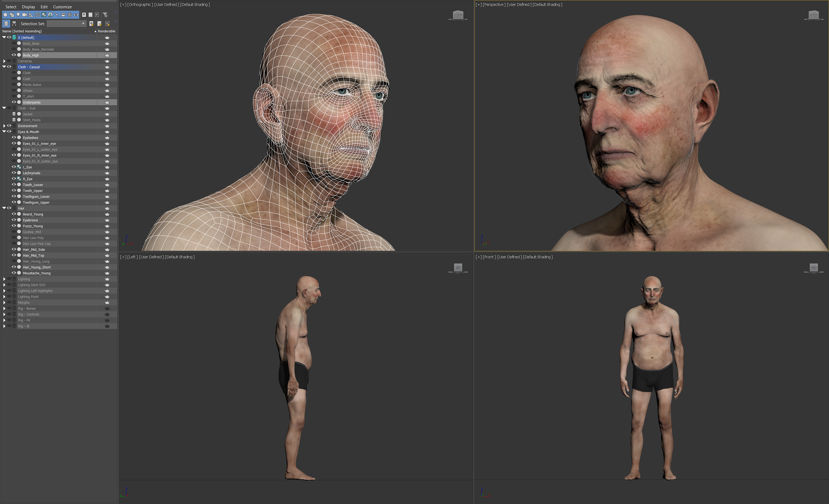Click the Orthographic view label
Image resolution: width=829 pixels, height=504 pixels.
tap(140, 5)
